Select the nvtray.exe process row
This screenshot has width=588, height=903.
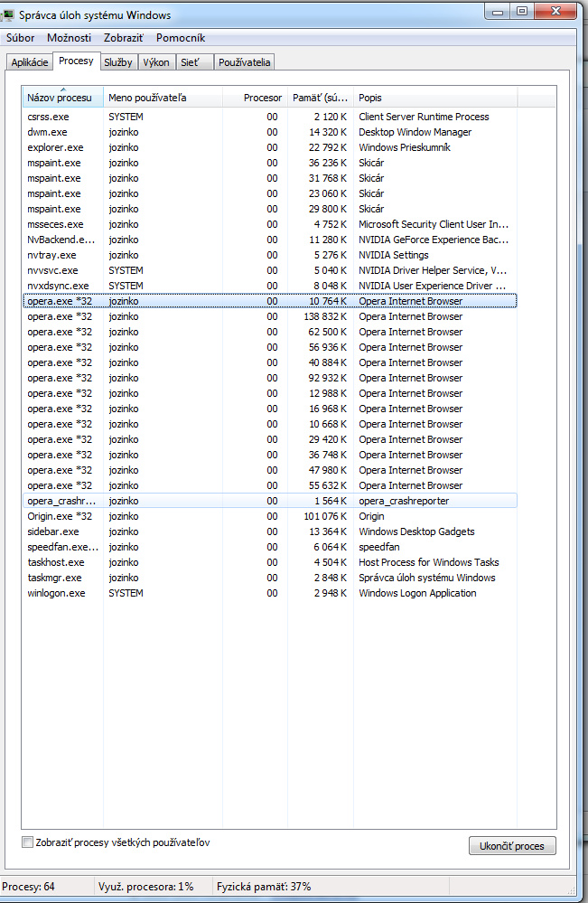pos(270,255)
